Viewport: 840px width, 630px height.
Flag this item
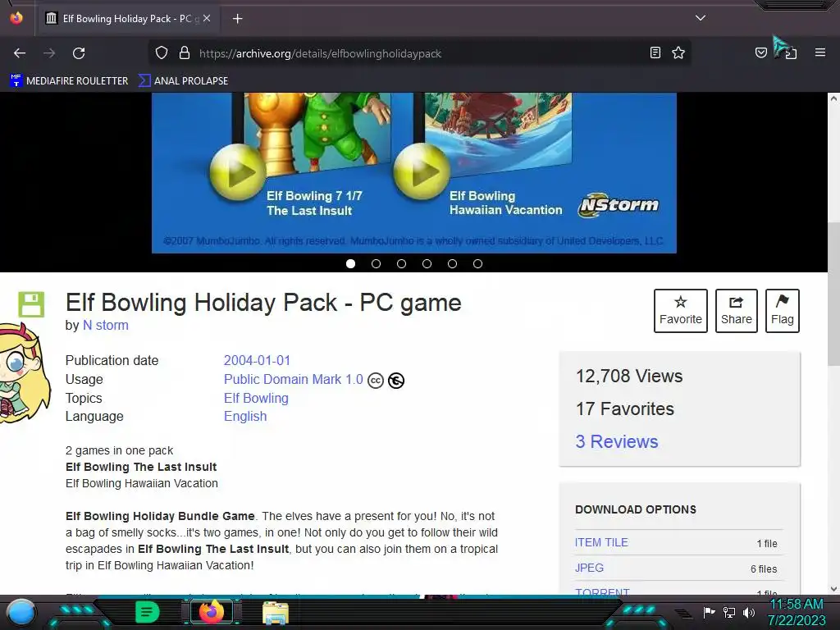point(782,311)
